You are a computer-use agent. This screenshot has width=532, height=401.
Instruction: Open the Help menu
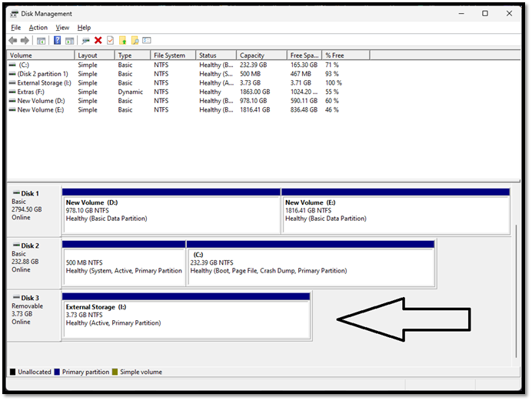coord(84,28)
